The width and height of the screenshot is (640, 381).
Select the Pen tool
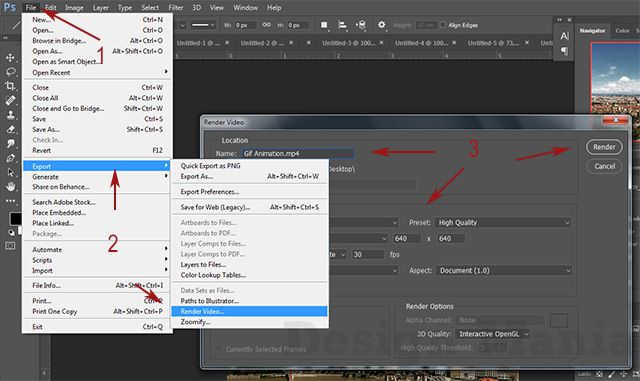click(10, 158)
